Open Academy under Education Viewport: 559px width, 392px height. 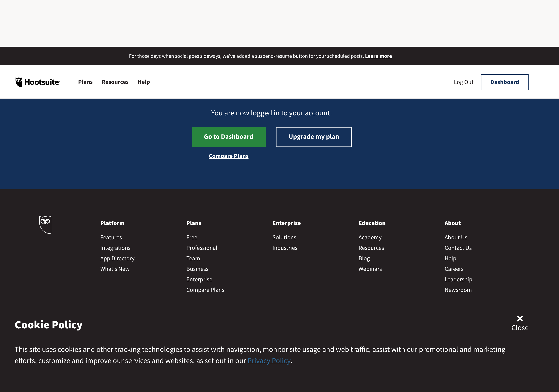click(370, 237)
